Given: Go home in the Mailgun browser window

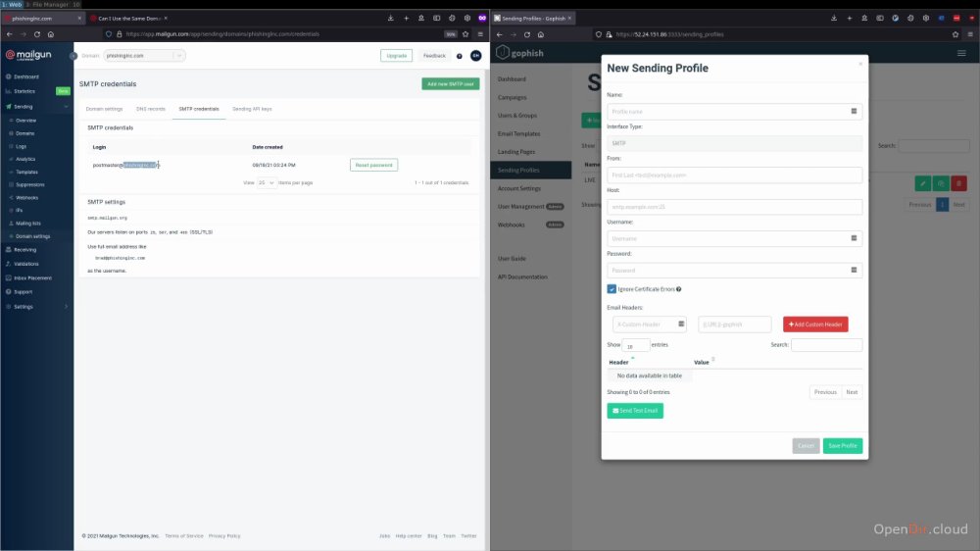Looking at the screenshot, I should pyautogui.click(x=51, y=34).
